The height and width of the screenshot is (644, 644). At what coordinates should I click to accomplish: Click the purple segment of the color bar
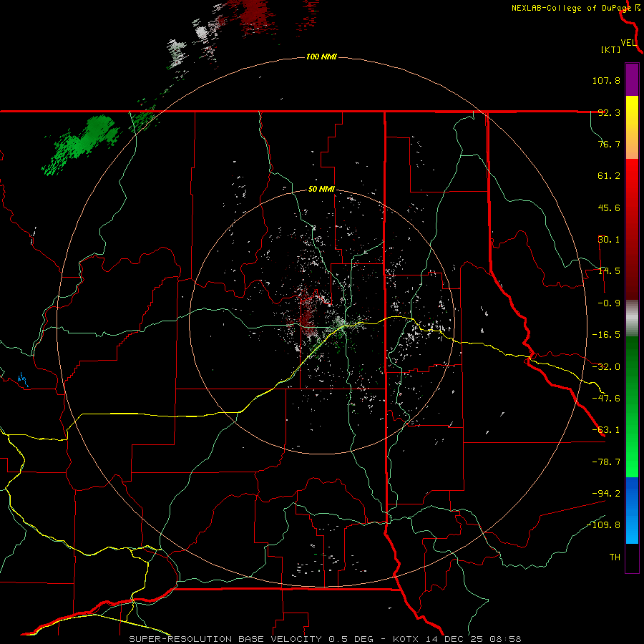click(x=632, y=80)
